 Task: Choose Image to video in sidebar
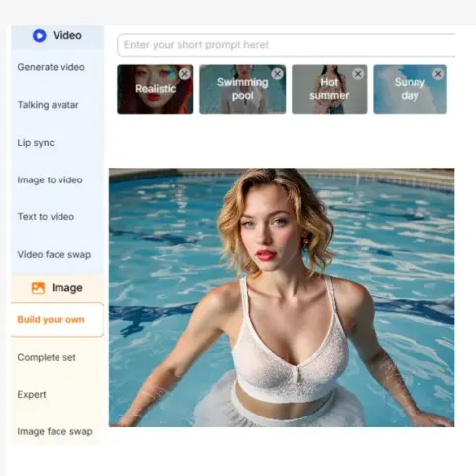pyautogui.click(x=50, y=179)
